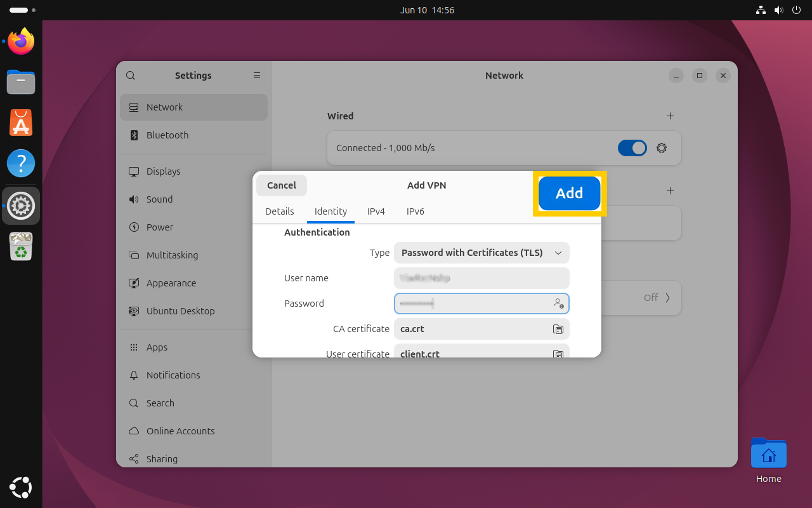
Task: Open clock and calendar in top bar
Action: (427, 10)
